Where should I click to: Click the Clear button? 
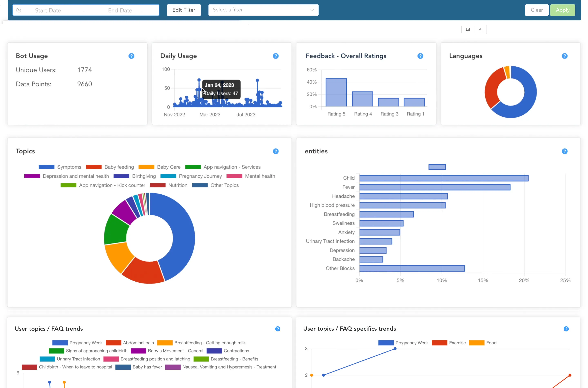coord(537,10)
